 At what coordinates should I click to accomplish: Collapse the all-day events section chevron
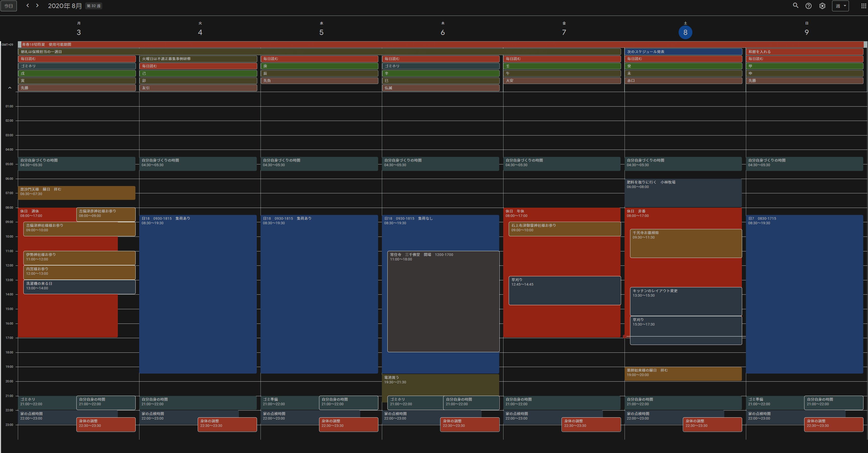[10, 88]
